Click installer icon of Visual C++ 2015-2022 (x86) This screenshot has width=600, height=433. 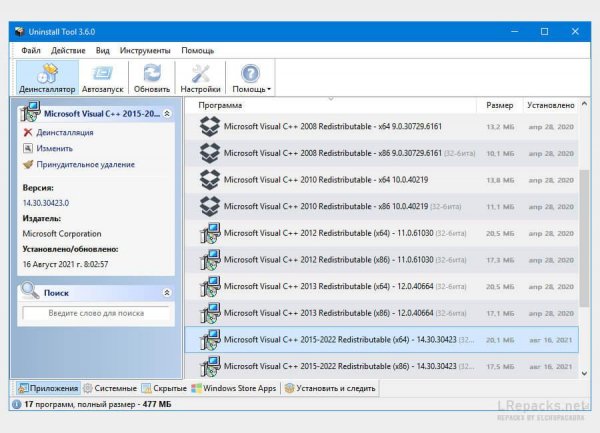click(210, 366)
